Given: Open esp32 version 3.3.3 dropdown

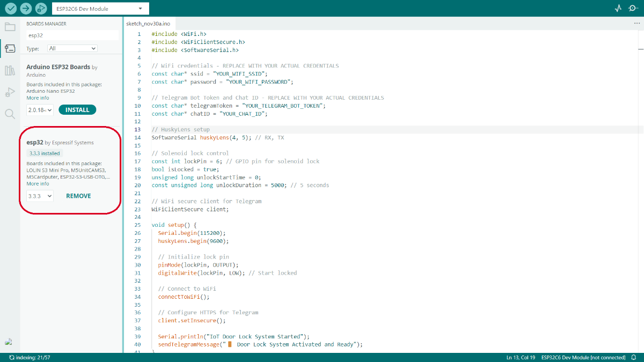Looking at the screenshot, I should tap(40, 196).
